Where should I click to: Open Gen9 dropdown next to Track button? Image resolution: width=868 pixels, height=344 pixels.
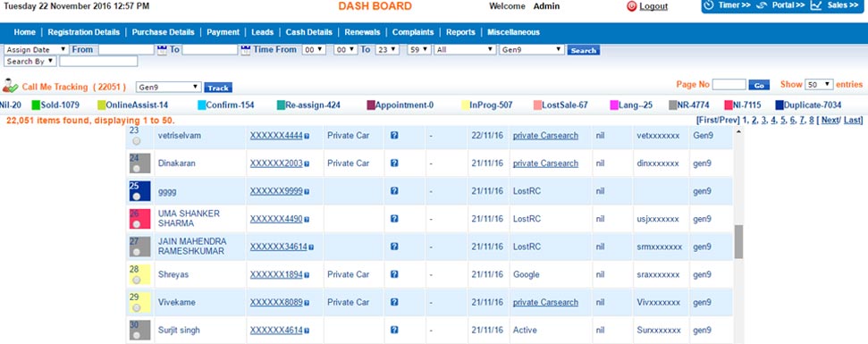168,88
